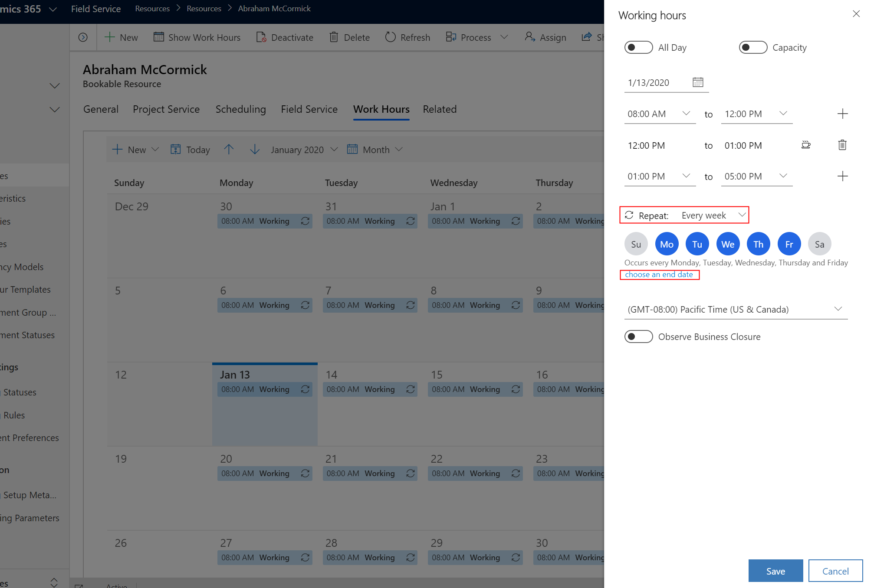Image resolution: width=874 pixels, height=588 pixels.
Task: Switch to the General tab
Action: pyautogui.click(x=101, y=109)
